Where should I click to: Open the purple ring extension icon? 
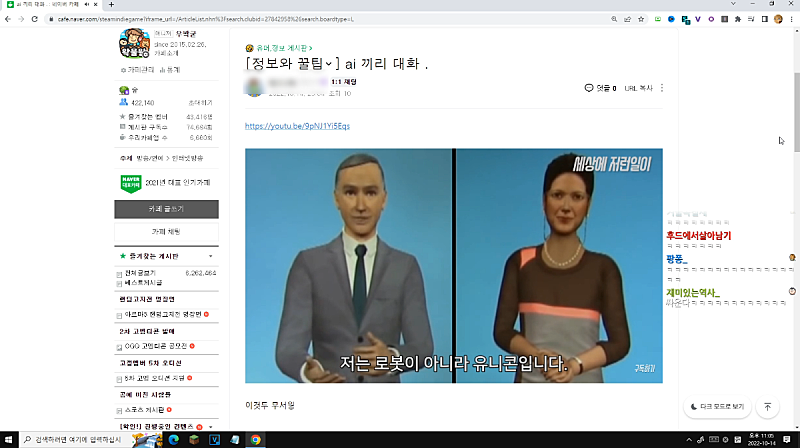point(711,19)
